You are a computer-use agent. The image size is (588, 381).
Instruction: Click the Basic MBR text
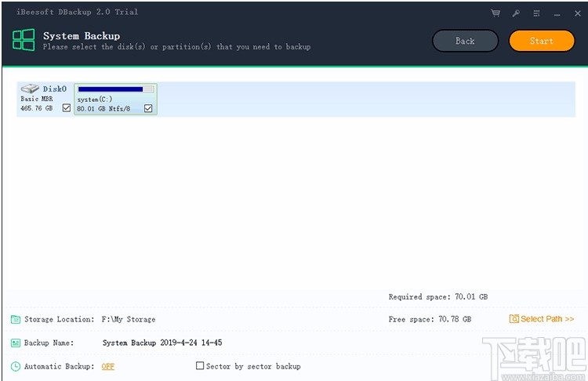[37, 99]
